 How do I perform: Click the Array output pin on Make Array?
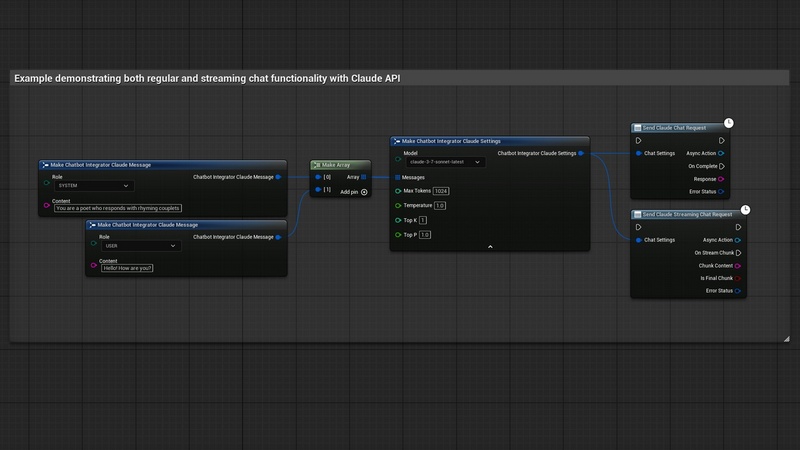(x=364, y=177)
